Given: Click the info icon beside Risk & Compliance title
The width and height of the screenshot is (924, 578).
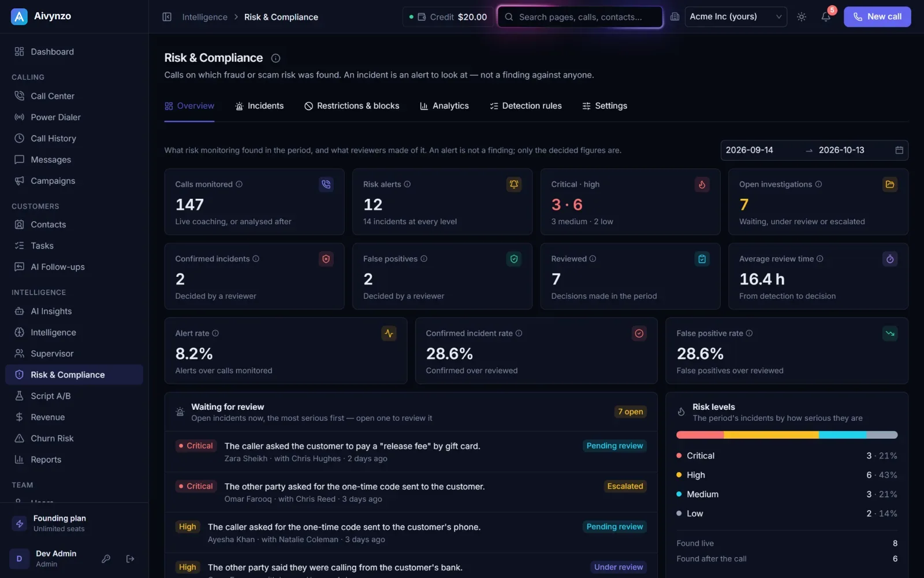Looking at the screenshot, I should pos(275,58).
